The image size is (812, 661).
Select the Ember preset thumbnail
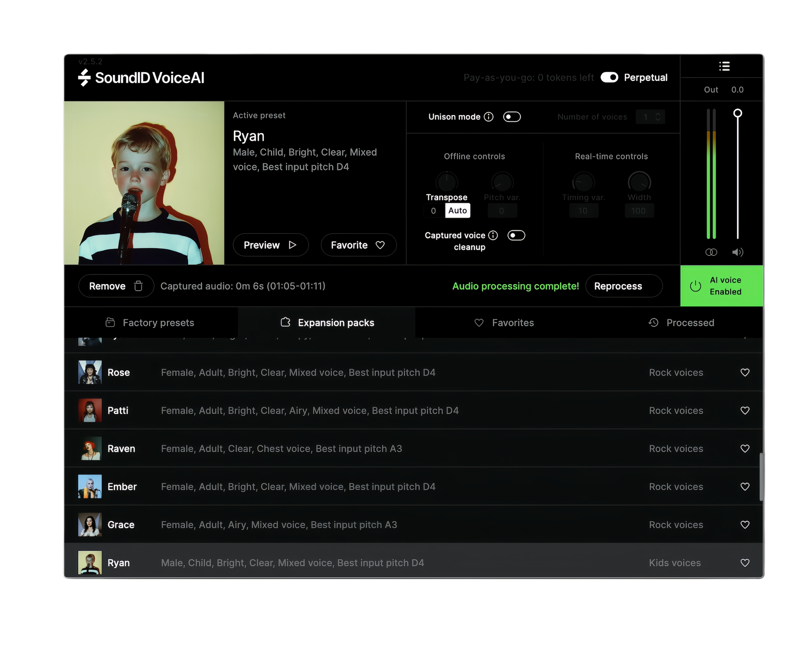coord(90,486)
